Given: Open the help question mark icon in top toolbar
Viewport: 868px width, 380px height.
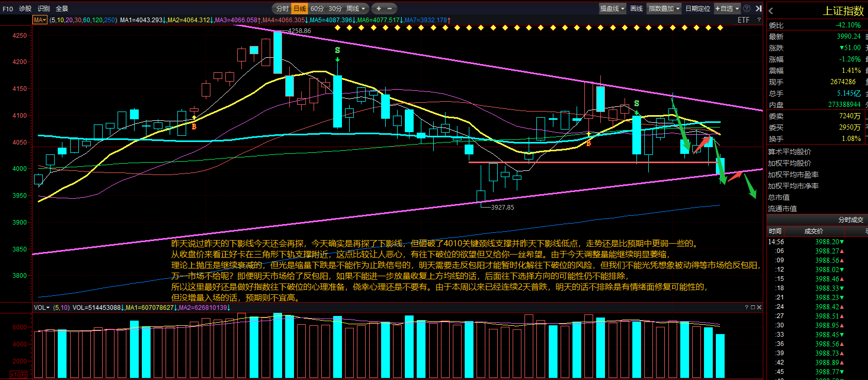Looking at the screenshot, I should tap(747, 8).
